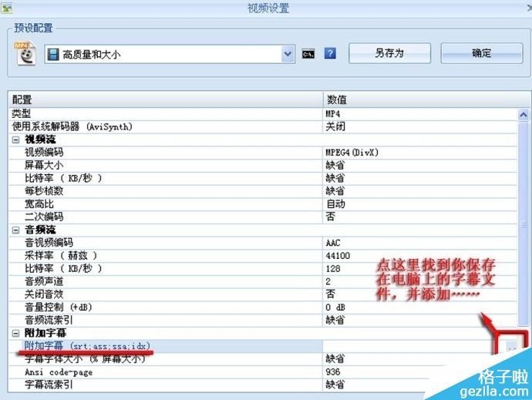
Task: Open the command line icon button
Action: pyautogui.click(x=308, y=54)
